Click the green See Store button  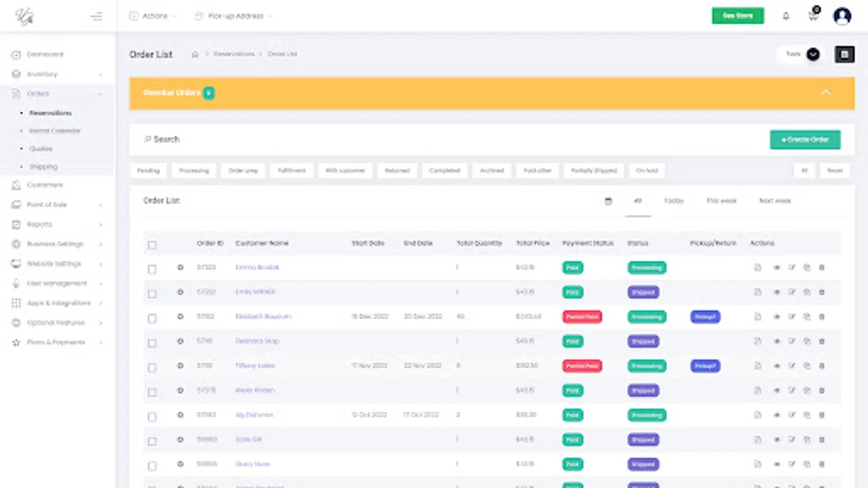[x=738, y=16]
